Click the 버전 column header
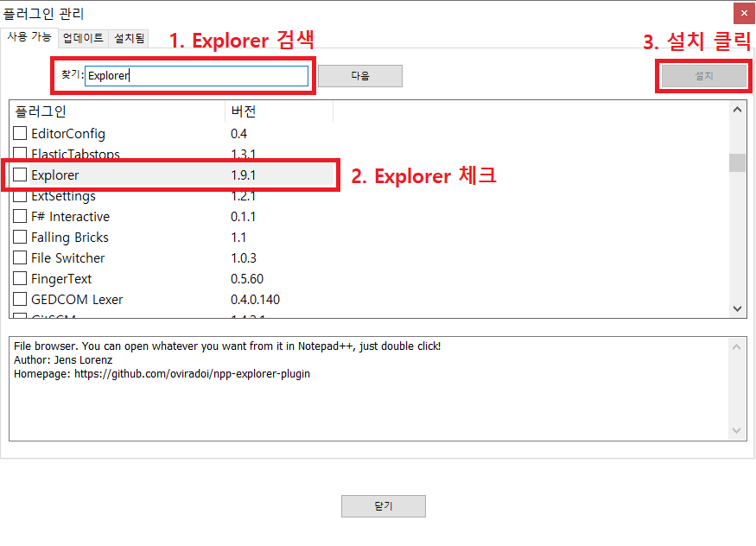 279,111
